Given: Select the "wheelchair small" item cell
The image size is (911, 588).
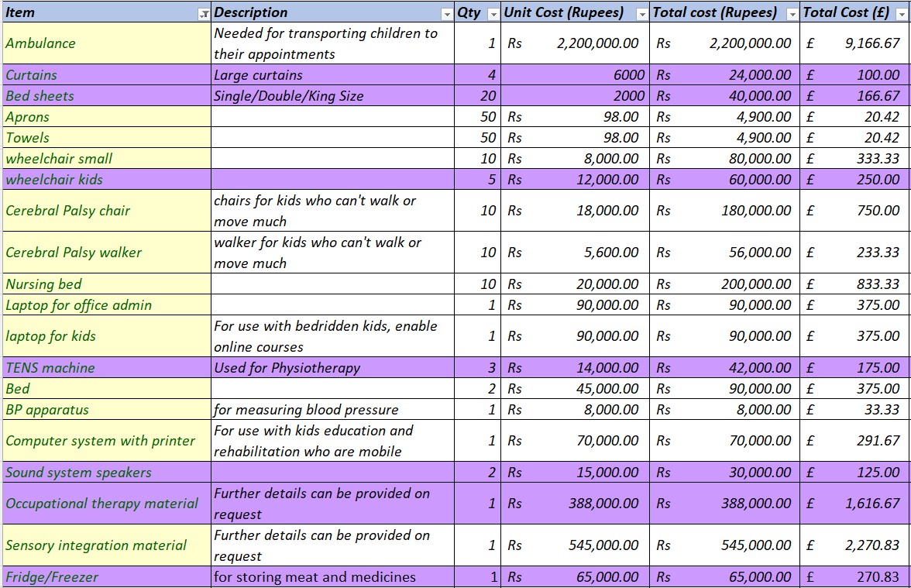Looking at the screenshot, I should 107,159.
